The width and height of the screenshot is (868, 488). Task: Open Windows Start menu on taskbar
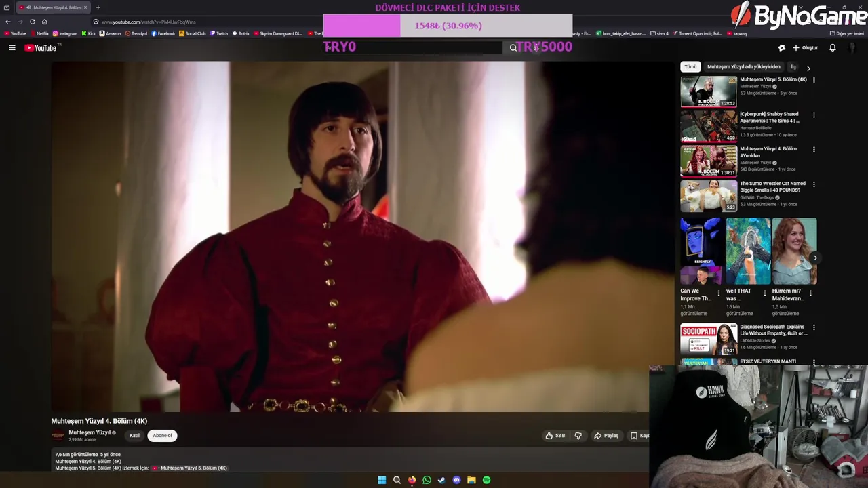[382, 480]
